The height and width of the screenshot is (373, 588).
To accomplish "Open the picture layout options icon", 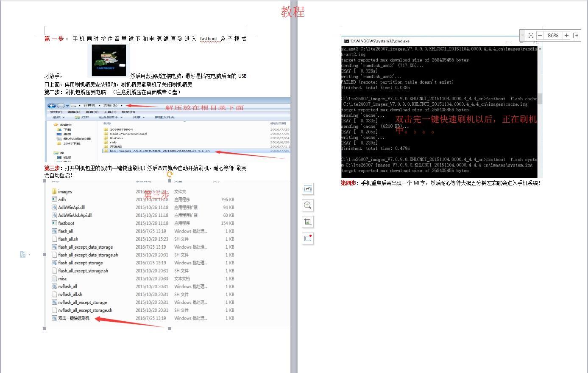I will (308, 189).
